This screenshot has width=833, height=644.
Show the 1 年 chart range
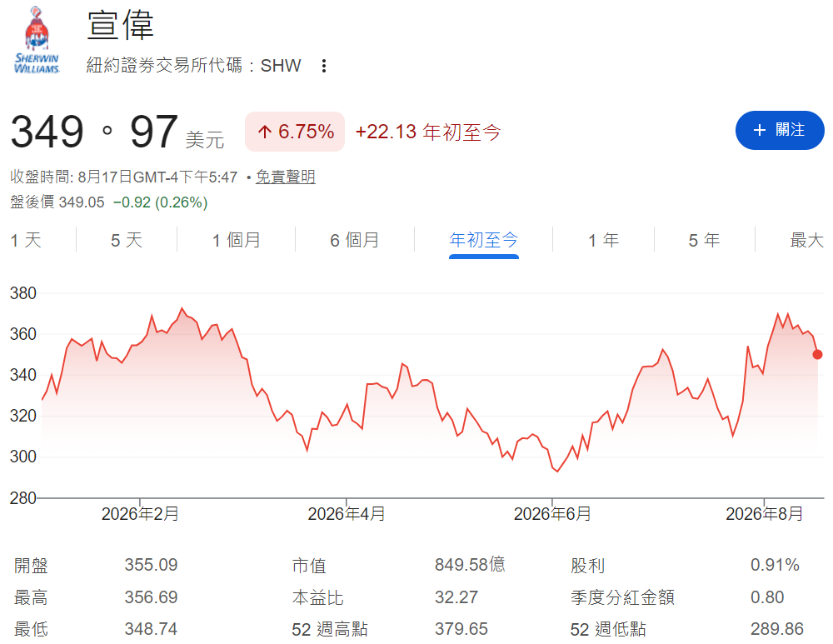click(603, 240)
